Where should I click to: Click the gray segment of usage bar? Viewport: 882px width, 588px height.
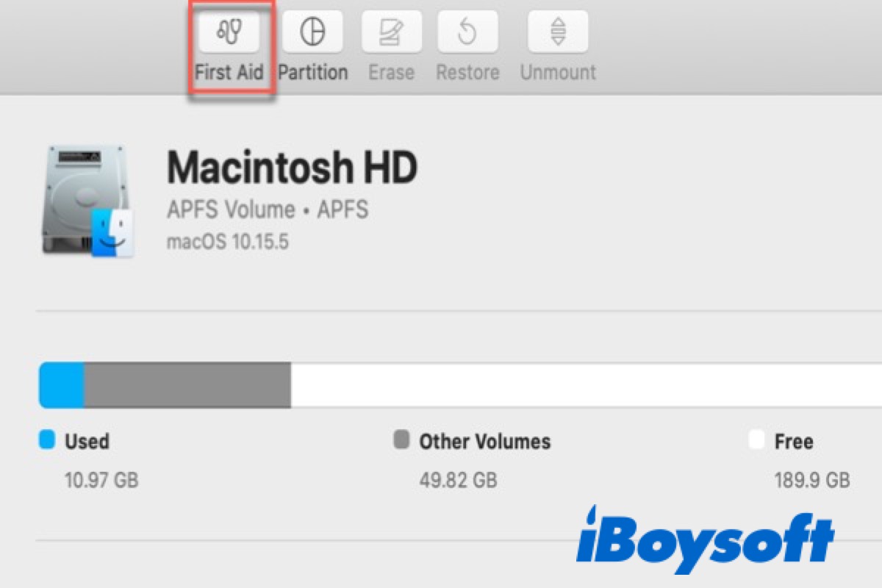tap(187, 384)
